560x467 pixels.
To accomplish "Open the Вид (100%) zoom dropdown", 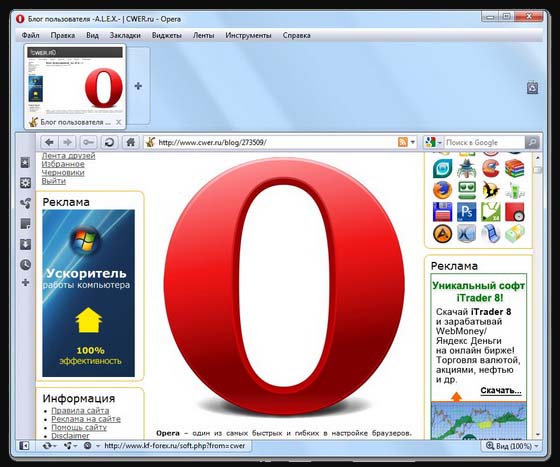I will (512, 446).
